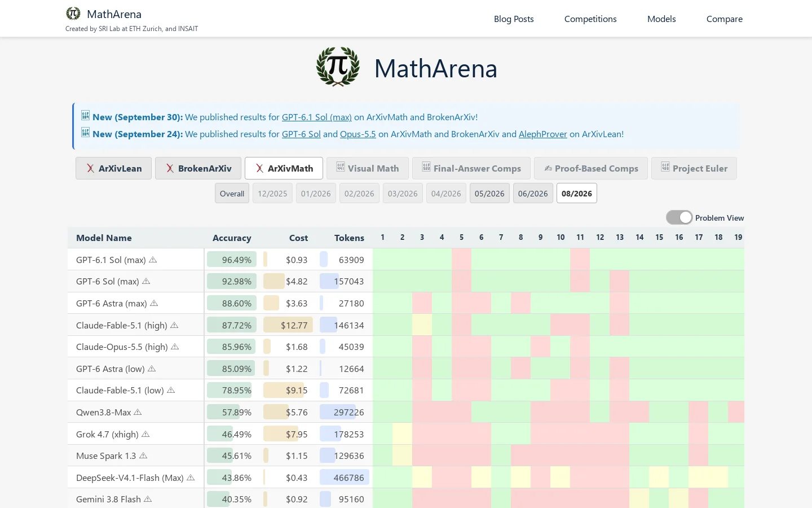
Task: Select the 03/2026 date filter
Action: (403, 194)
